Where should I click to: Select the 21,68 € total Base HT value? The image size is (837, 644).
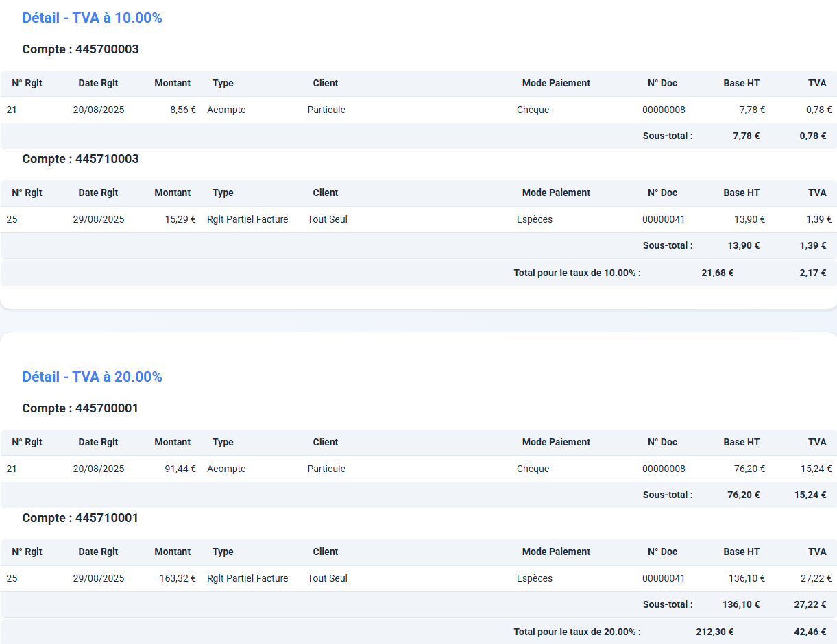pyautogui.click(x=717, y=273)
